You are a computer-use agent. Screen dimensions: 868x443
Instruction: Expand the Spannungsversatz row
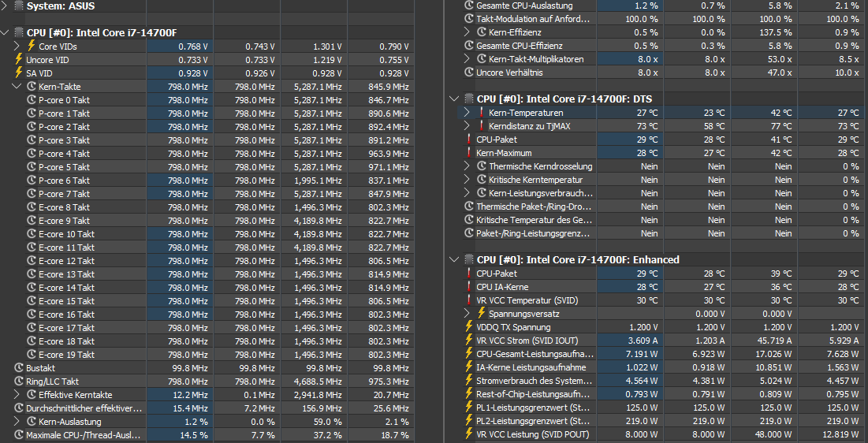point(468,314)
